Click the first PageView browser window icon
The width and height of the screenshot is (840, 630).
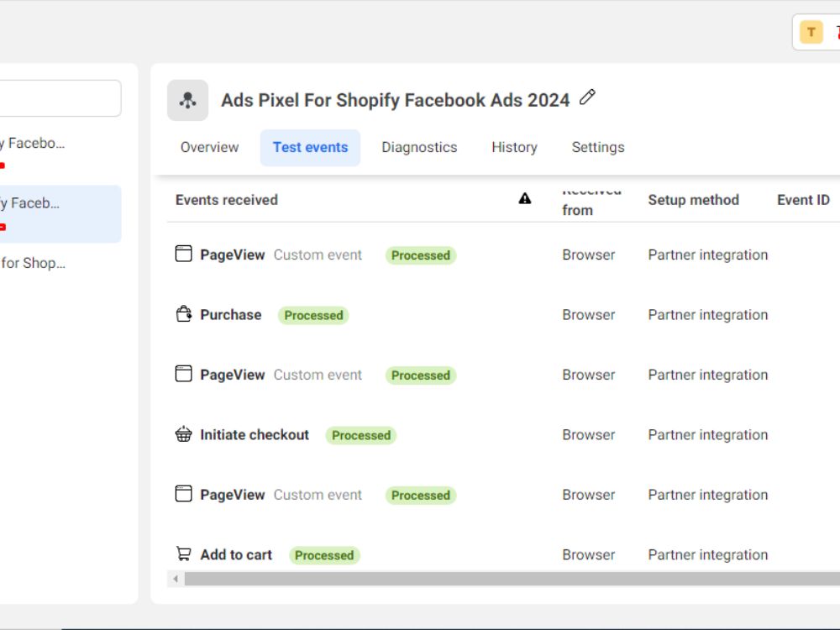point(184,254)
